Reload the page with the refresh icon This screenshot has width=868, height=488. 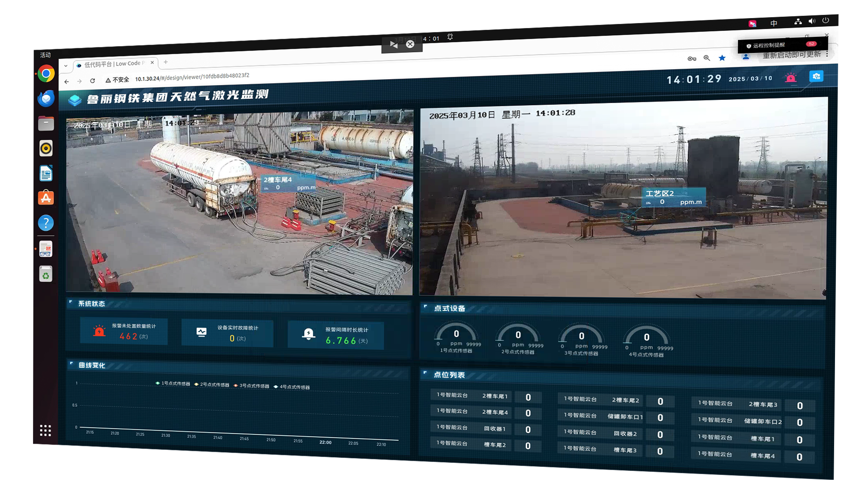pos(93,81)
